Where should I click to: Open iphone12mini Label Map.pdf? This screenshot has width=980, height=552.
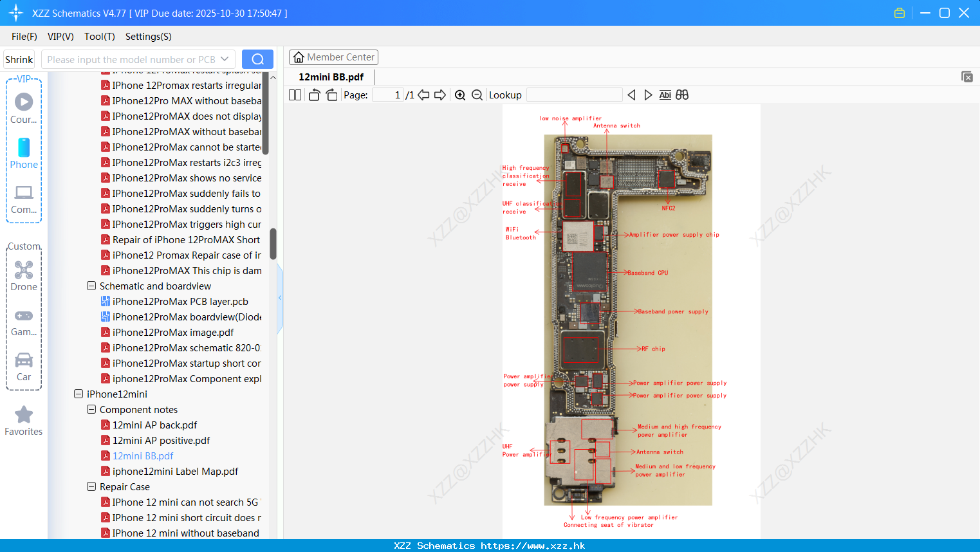(x=175, y=471)
